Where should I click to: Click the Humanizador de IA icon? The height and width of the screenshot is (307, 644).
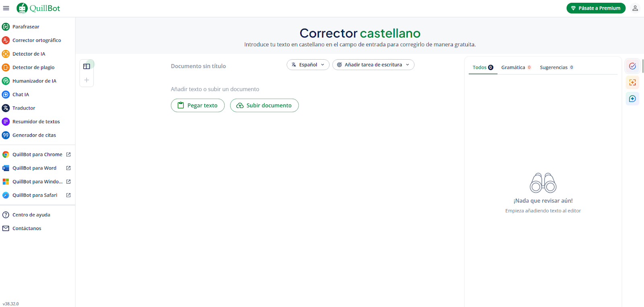click(x=6, y=81)
